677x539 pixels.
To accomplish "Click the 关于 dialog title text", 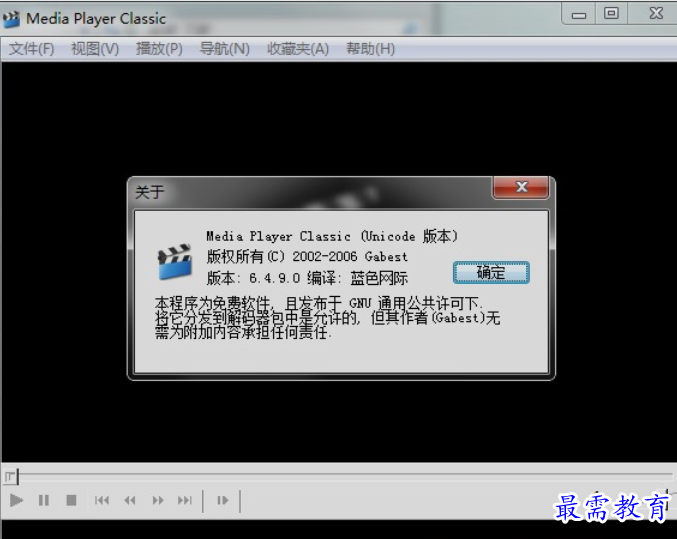I will coord(149,192).
